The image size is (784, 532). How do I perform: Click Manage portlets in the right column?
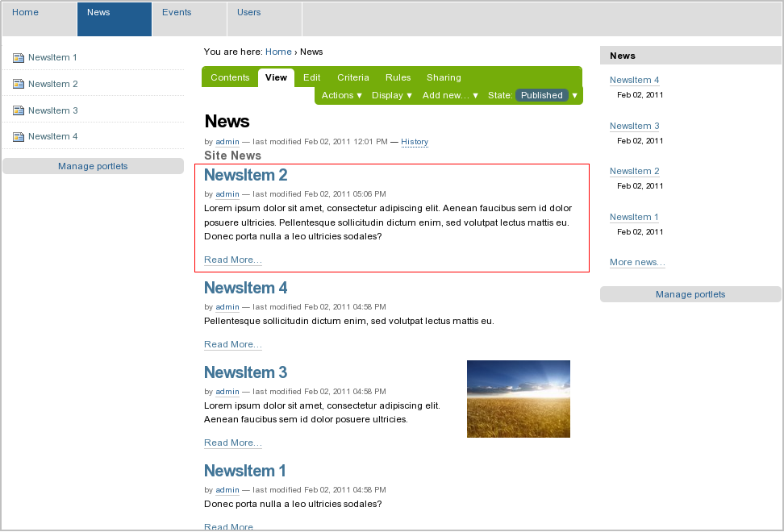pyautogui.click(x=690, y=294)
